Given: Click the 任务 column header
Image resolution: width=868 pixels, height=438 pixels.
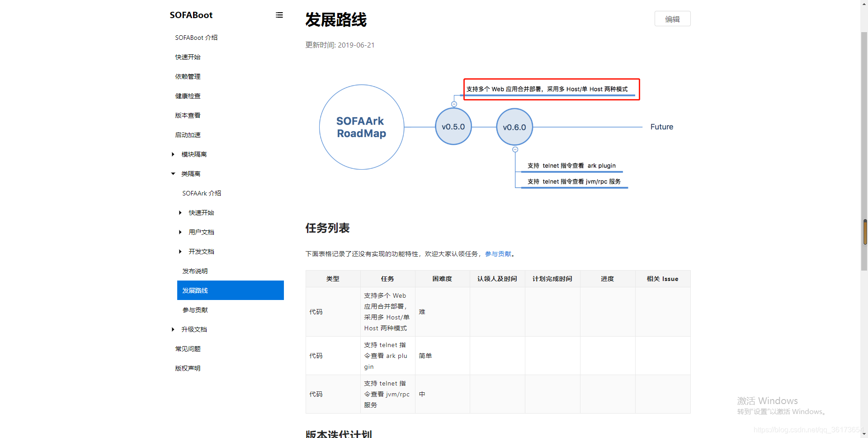Looking at the screenshot, I should pos(387,279).
